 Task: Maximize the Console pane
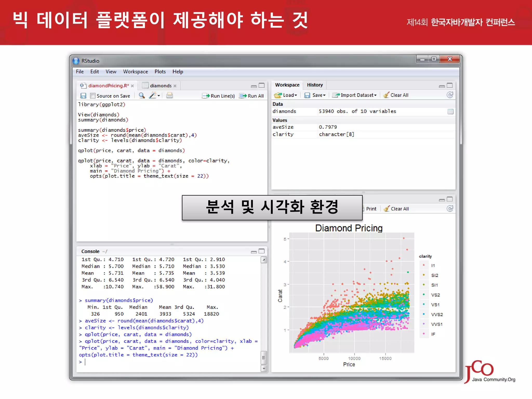click(262, 251)
